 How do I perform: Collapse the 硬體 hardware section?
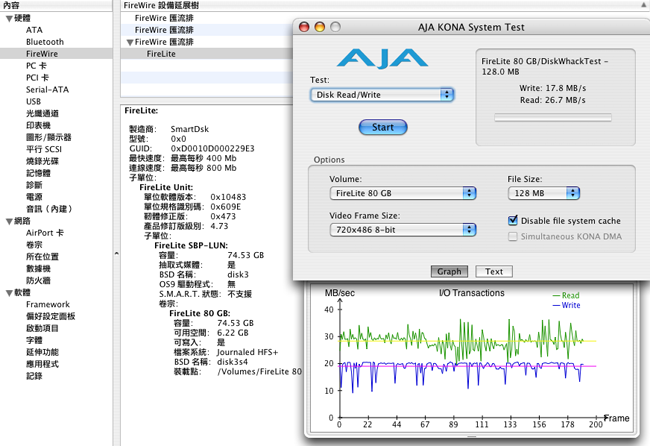[9, 19]
